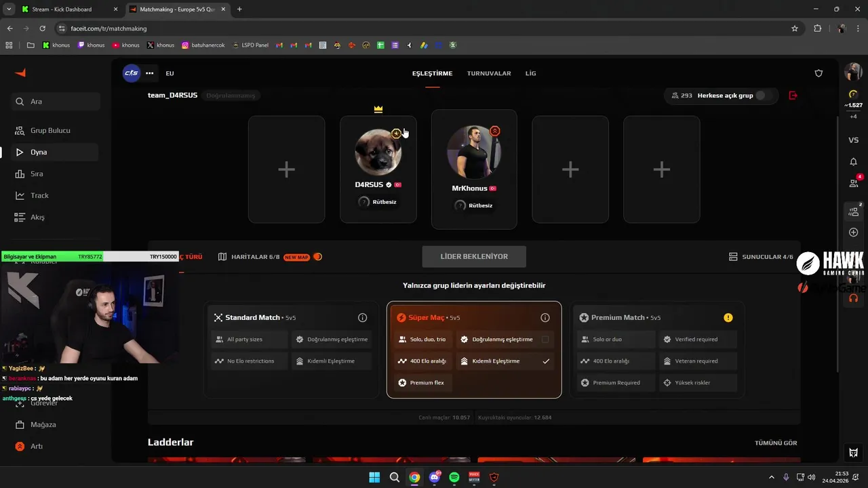Image resolution: width=868 pixels, height=488 pixels.
Task: Click the Artı plus icon in the sidebar
Action: click(x=20, y=446)
